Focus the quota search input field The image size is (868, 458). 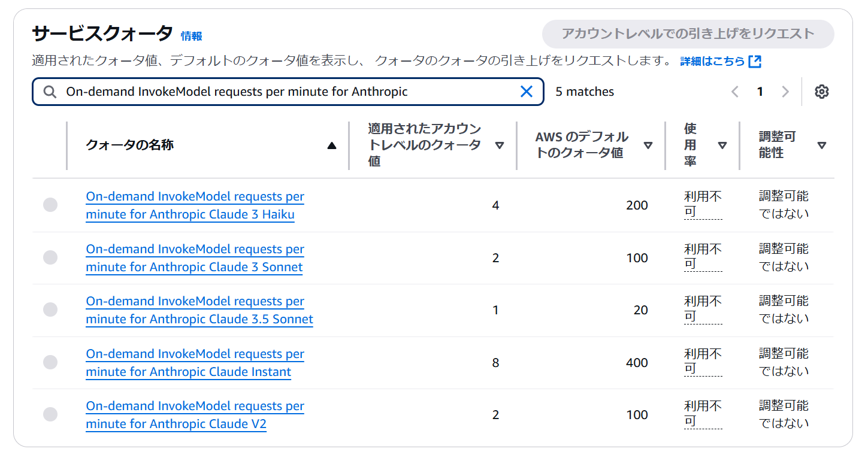tap(288, 92)
